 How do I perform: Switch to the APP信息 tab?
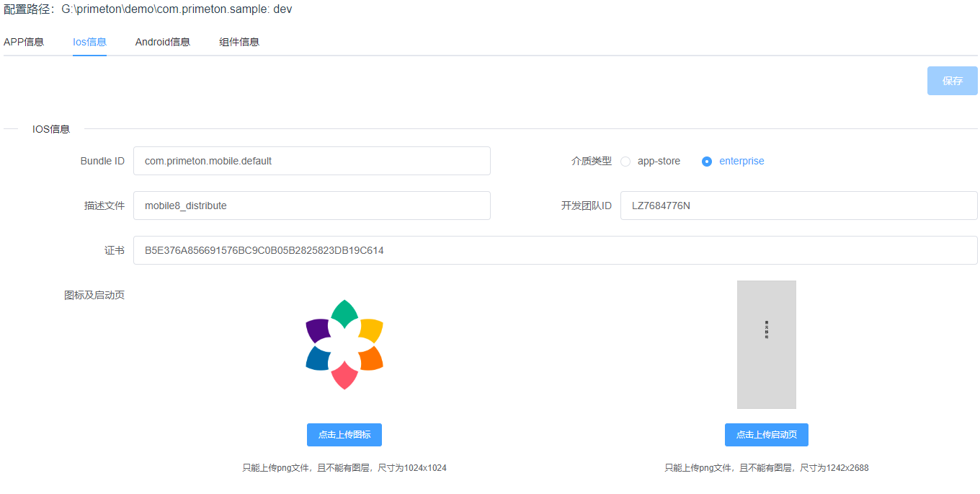coord(24,42)
